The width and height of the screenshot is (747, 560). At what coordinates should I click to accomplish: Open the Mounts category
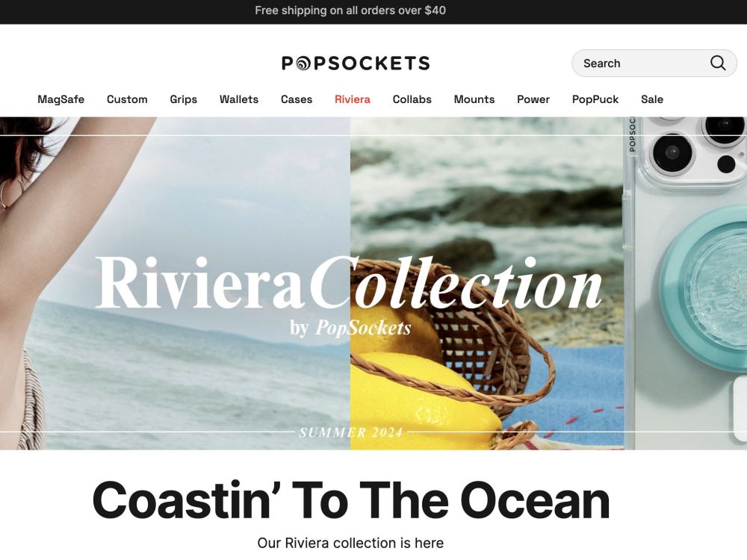coord(474,99)
